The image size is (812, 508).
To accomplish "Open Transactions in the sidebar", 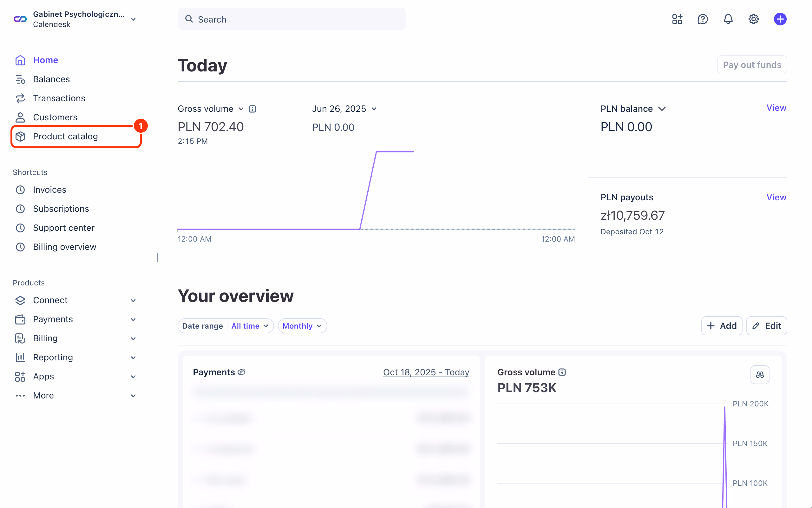I will pyautogui.click(x=59, y=98).
